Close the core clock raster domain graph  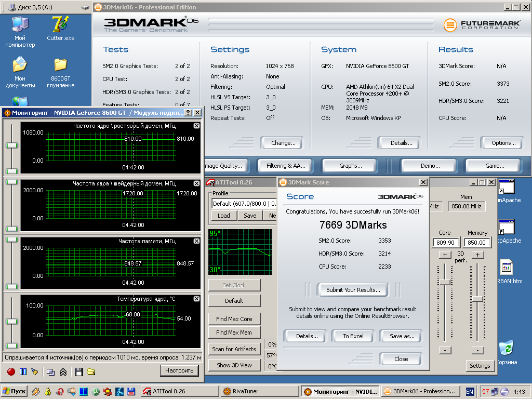tap(196, 126)
